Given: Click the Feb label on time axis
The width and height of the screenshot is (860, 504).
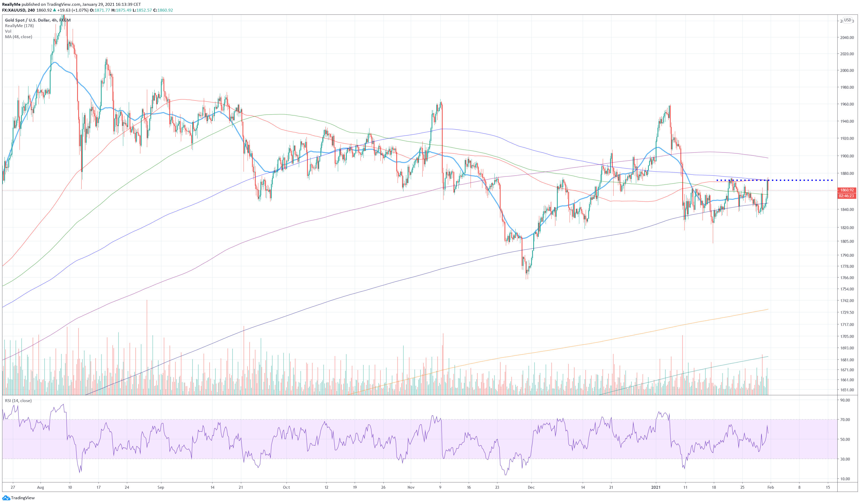Looking at the screenshot, I should coord(770,487).
